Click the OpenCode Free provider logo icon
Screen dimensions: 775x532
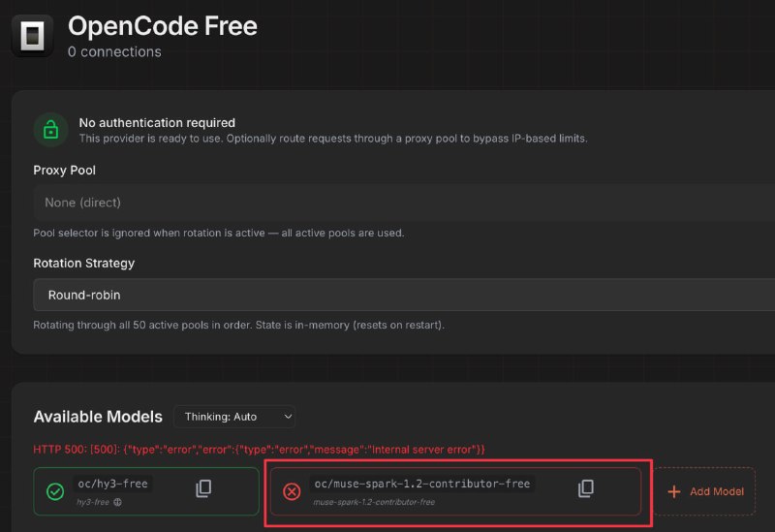pyautogui.click(x=32, y=36)
